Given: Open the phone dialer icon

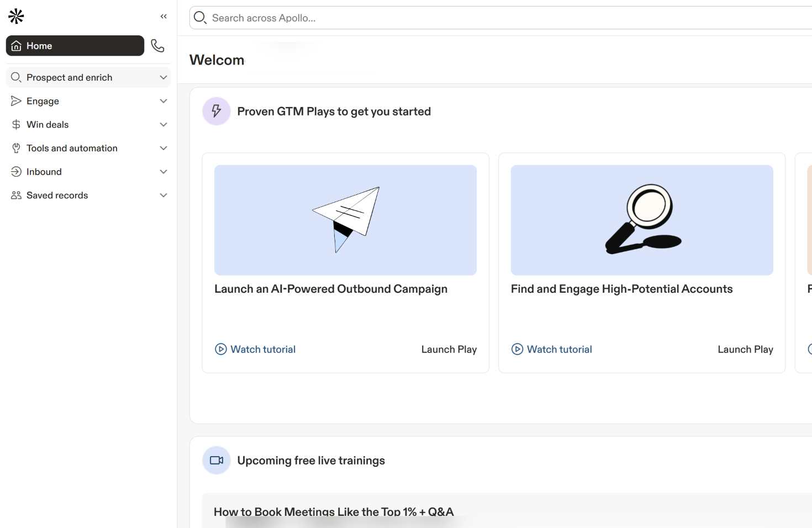Looking at the screenshot, I should tap(157, 46).
